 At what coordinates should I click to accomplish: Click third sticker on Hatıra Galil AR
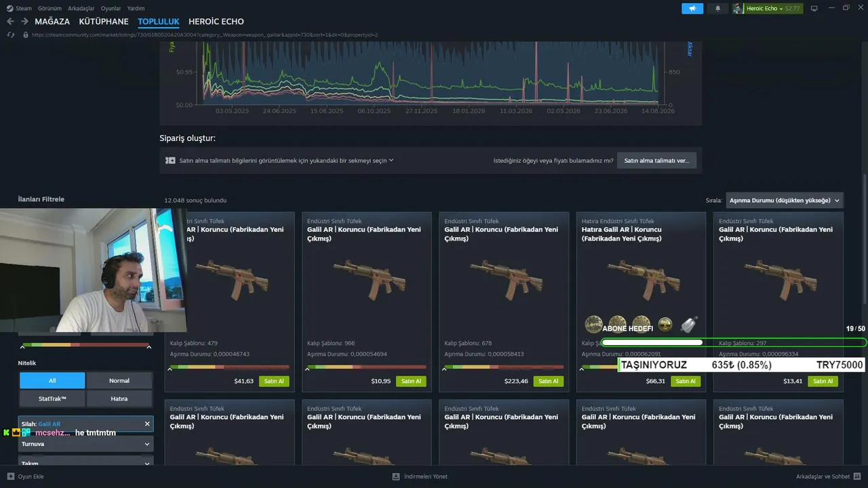[641, 324]
